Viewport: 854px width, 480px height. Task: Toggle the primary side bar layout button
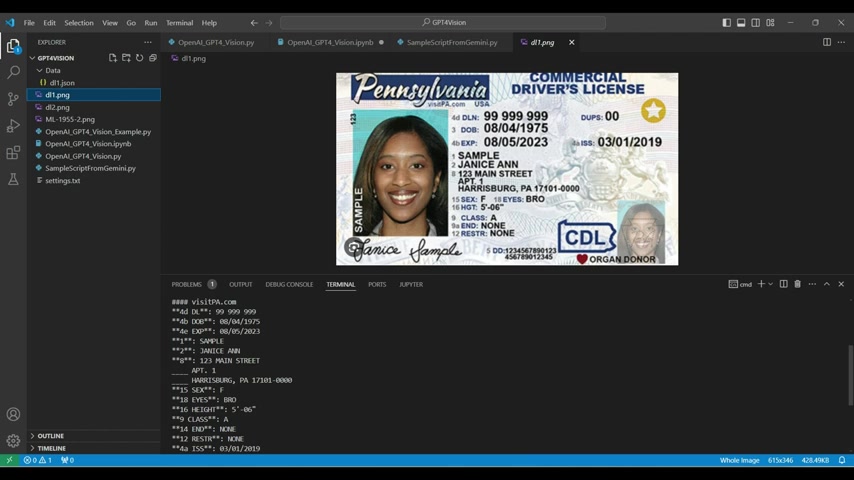pos(726,23)
